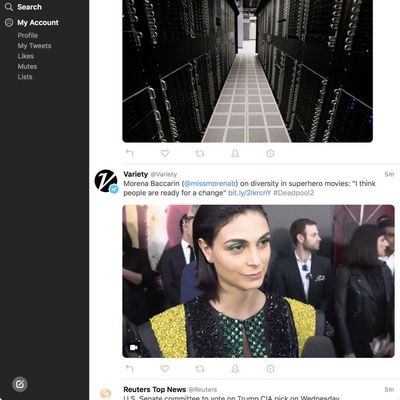
Task: Click the My Account profile icon
Action: 9,22
